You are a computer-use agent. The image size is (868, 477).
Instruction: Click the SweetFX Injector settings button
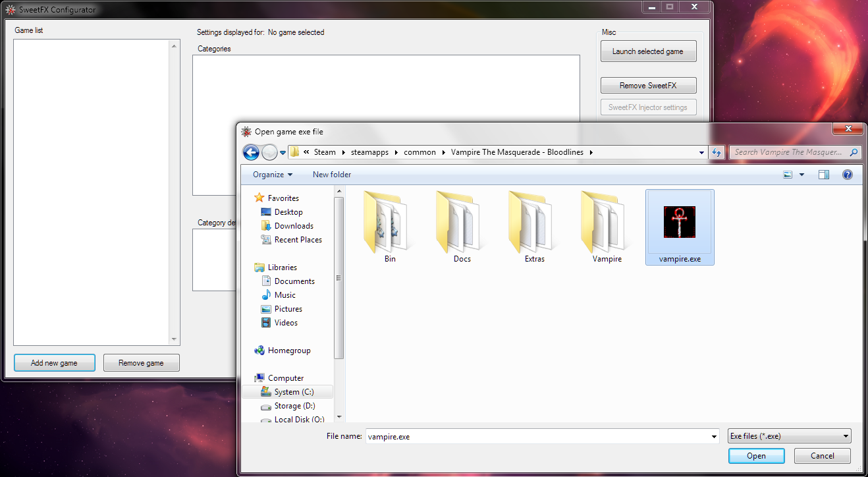(648, 107)
